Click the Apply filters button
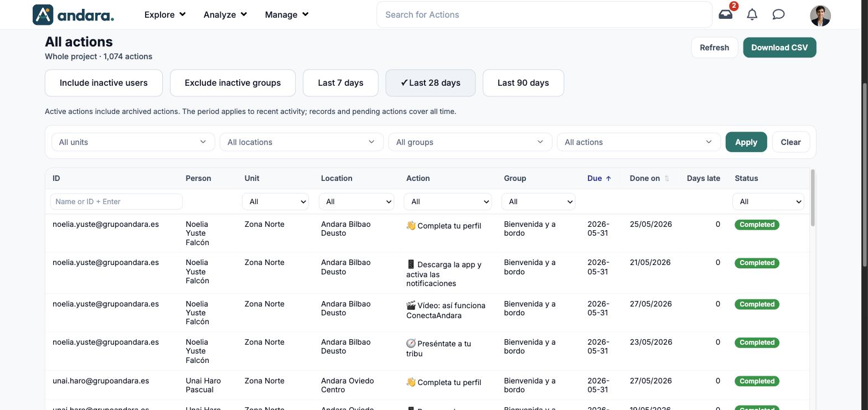Image resolution: width=868 pixels, height=410 pixels. click(x=746, y=142)
